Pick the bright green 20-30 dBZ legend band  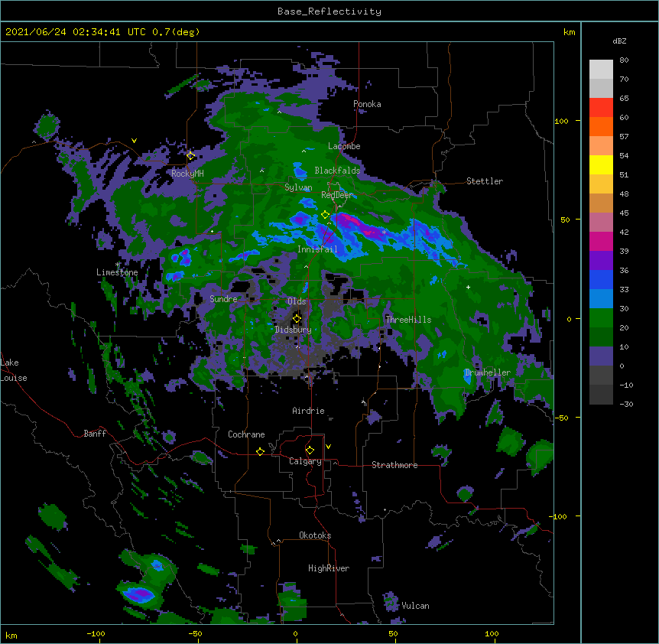pyautogui.click(x=601, y=318)
